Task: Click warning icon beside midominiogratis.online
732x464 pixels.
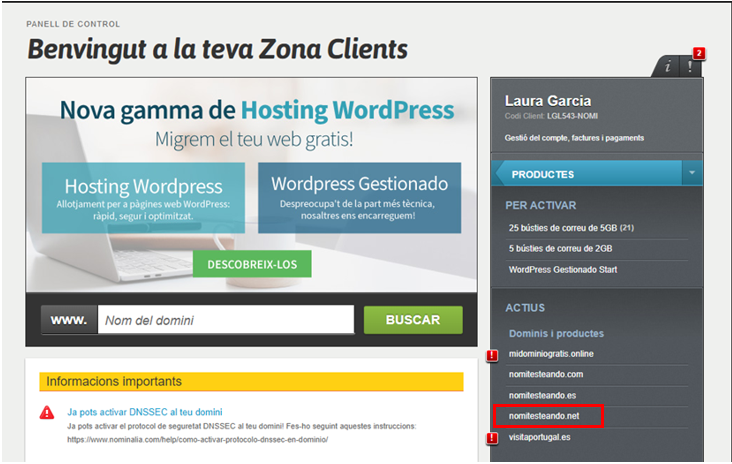Action: tap(492, 355)
